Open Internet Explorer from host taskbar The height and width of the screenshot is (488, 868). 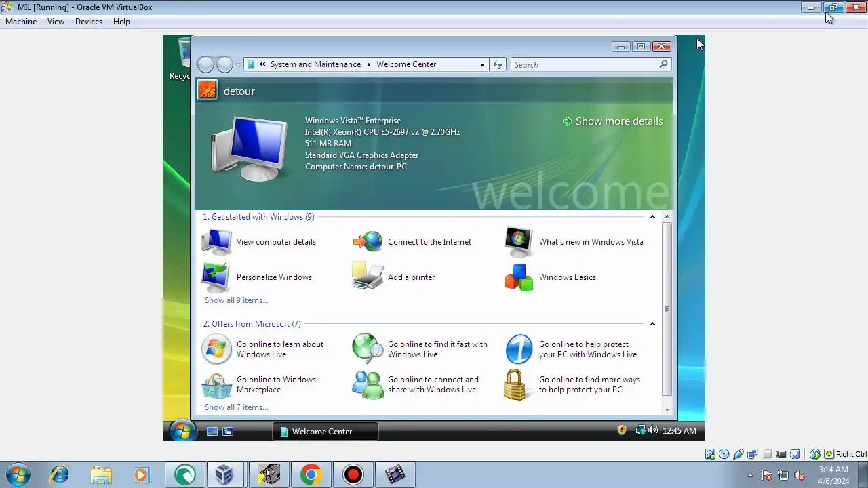[59, 474]
